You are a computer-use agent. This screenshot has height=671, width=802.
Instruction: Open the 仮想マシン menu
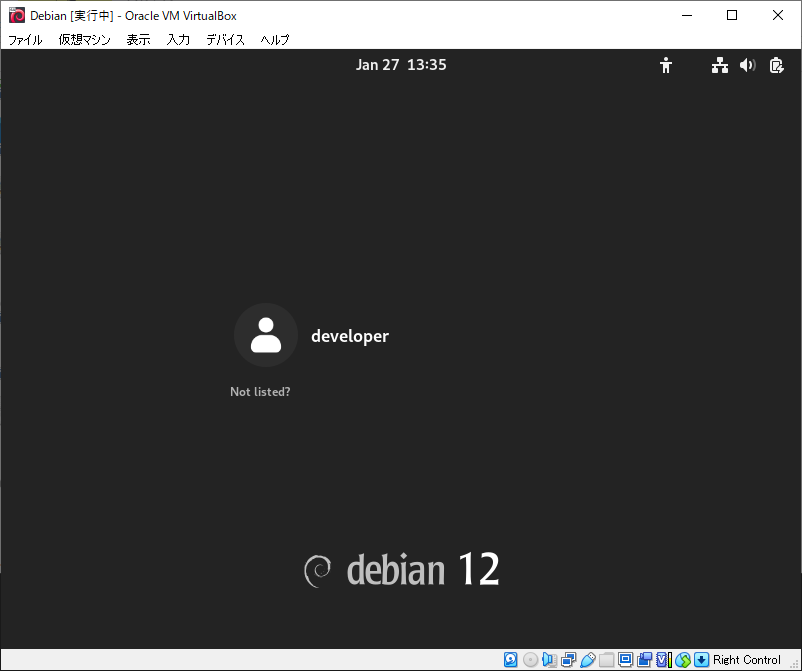point(84,39)
